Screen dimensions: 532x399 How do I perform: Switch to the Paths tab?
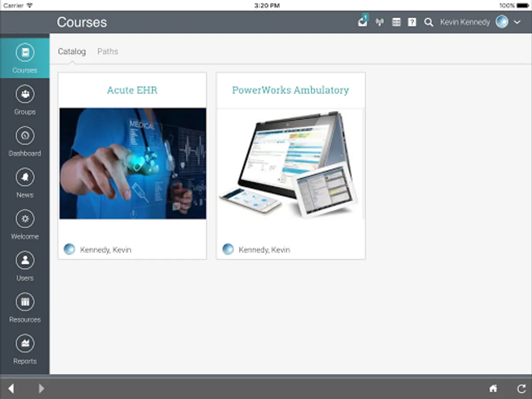point(108,51)
